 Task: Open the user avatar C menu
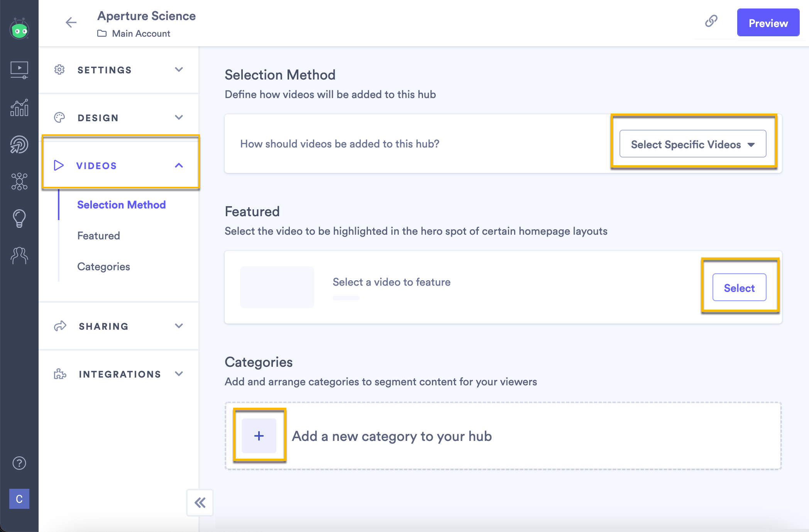click(19, 499)
